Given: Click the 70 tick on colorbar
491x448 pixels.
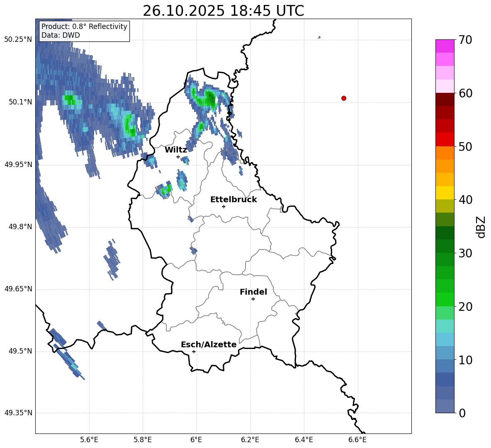Looking at the screenshot, I should point(465,40).
